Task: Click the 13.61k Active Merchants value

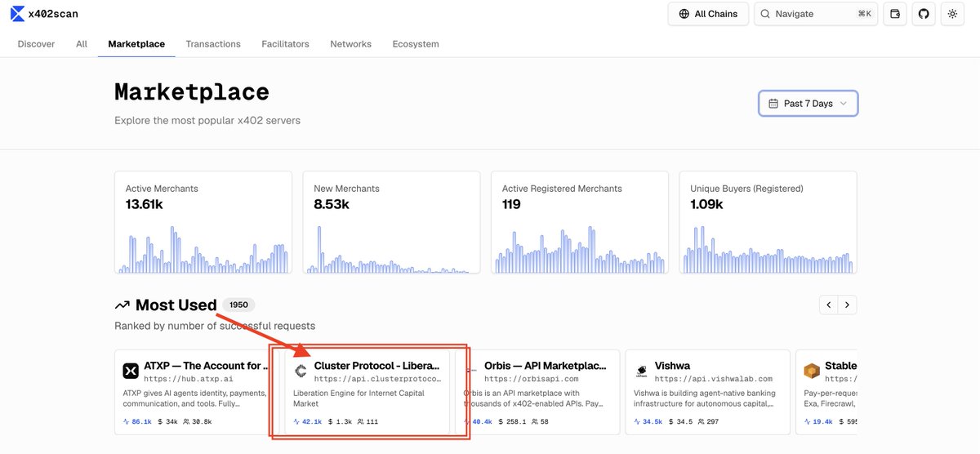Action: pos(144,204)
